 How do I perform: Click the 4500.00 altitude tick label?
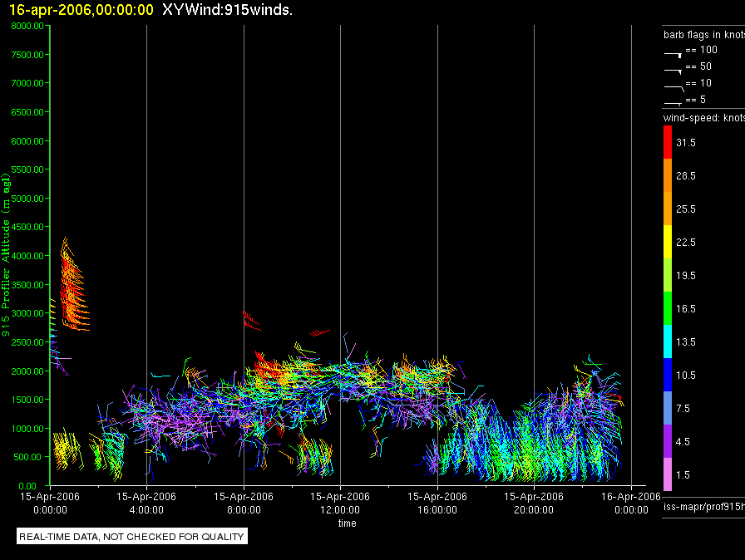click(27, 227)
